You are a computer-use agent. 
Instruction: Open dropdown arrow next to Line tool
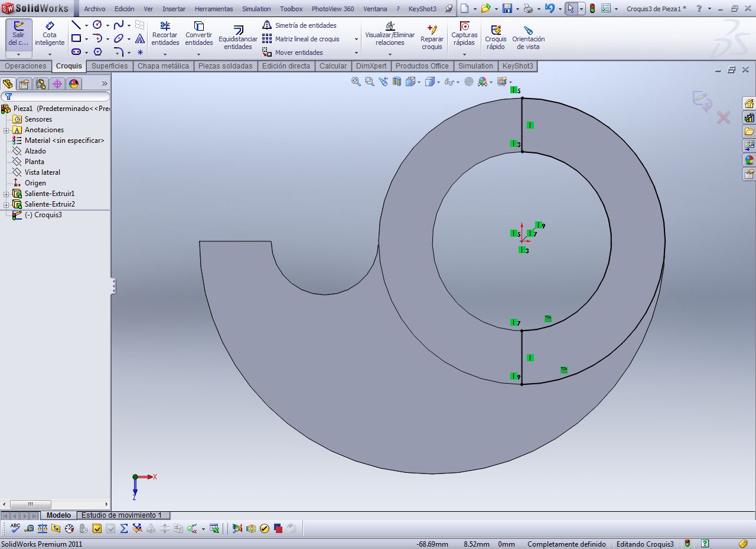[86, 25]
